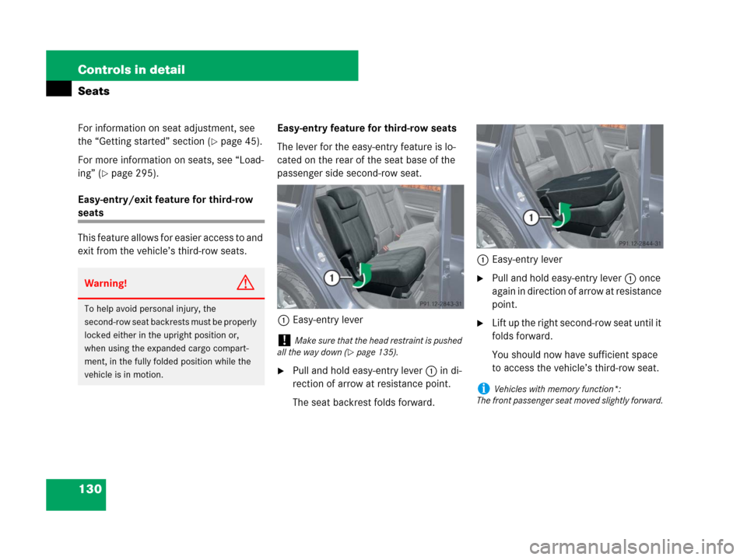This screenshot has height=560, width=747.
Task: Select heading 'Easy-entry/exit feature for third-row seats'
Action: point(165,206)
